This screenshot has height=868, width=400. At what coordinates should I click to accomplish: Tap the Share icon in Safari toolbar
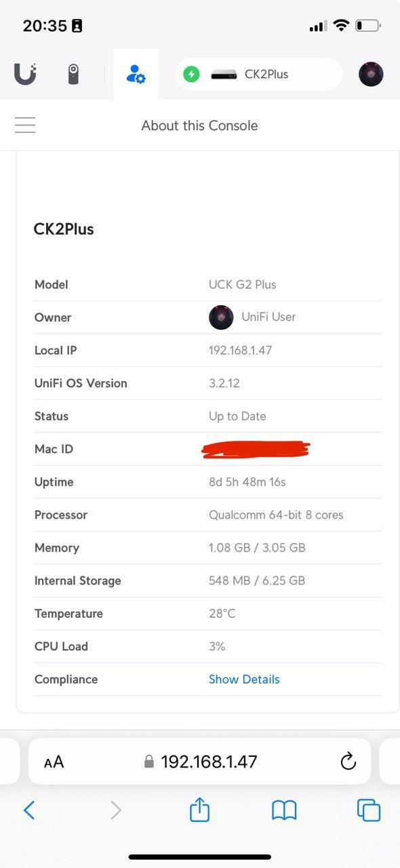[x=199, y=810]
